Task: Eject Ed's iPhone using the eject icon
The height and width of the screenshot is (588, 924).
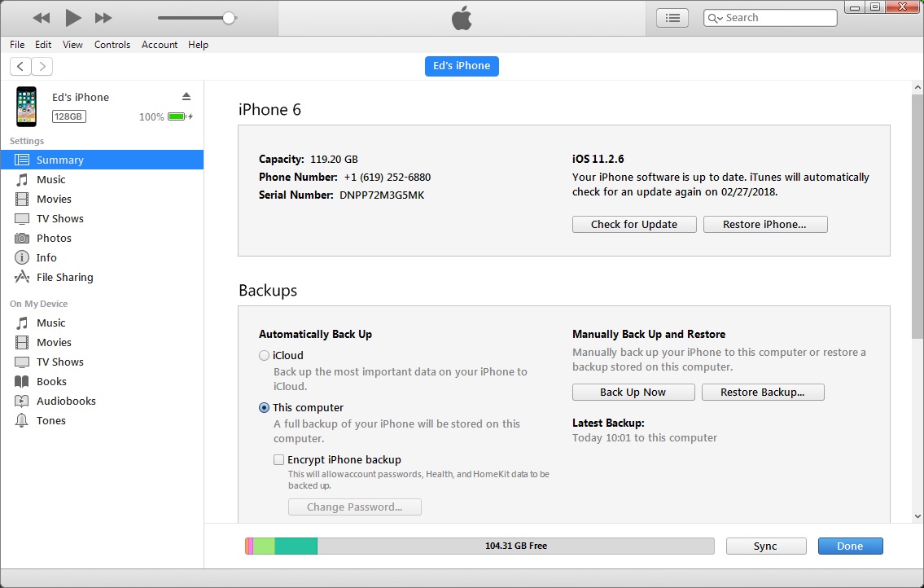Action: click(x=186, y=95)
